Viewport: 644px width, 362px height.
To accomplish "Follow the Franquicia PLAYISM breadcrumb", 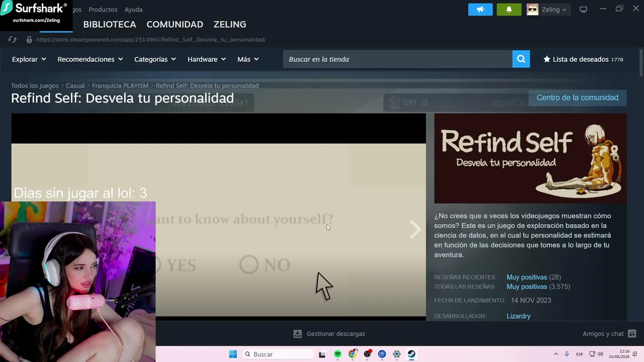I will point(120,85).
